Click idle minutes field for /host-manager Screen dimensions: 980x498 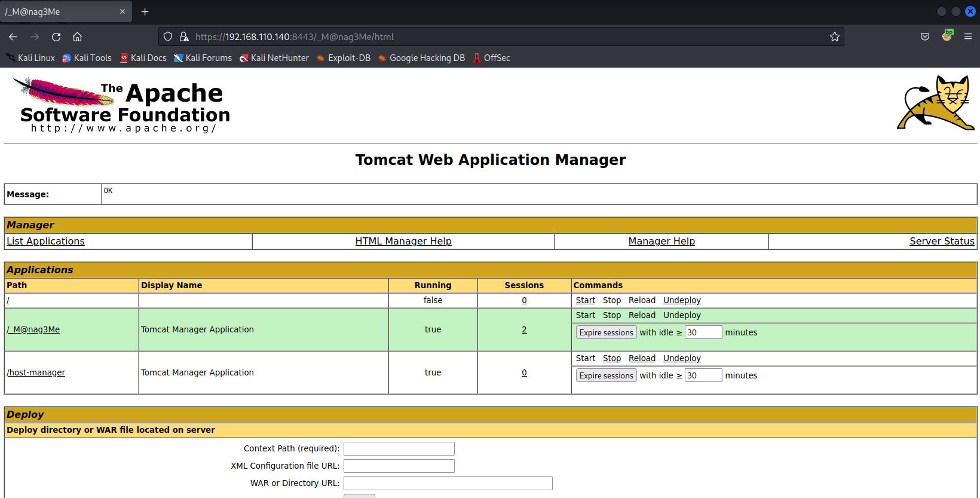coord(703,375)
